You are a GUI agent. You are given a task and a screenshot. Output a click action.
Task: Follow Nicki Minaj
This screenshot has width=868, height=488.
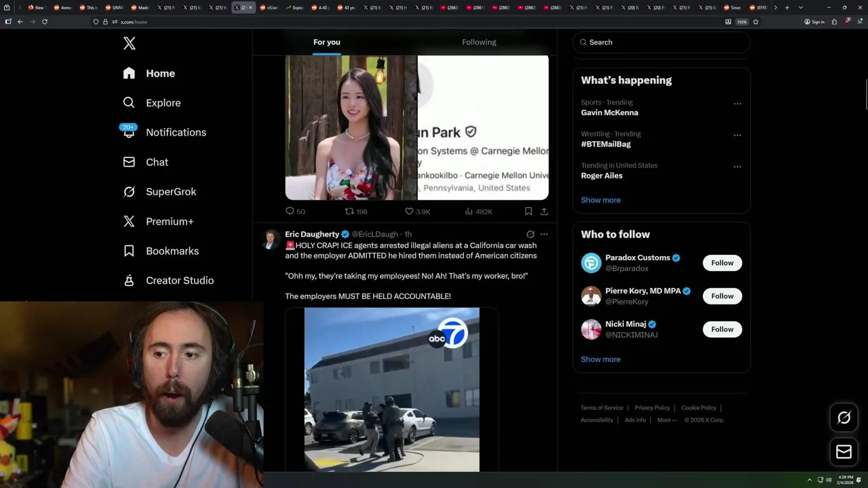722,329
